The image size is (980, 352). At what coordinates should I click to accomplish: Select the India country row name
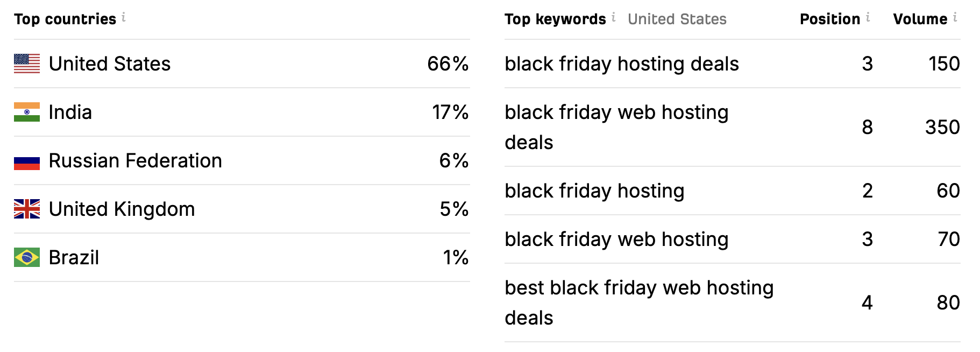pos(70,112)
